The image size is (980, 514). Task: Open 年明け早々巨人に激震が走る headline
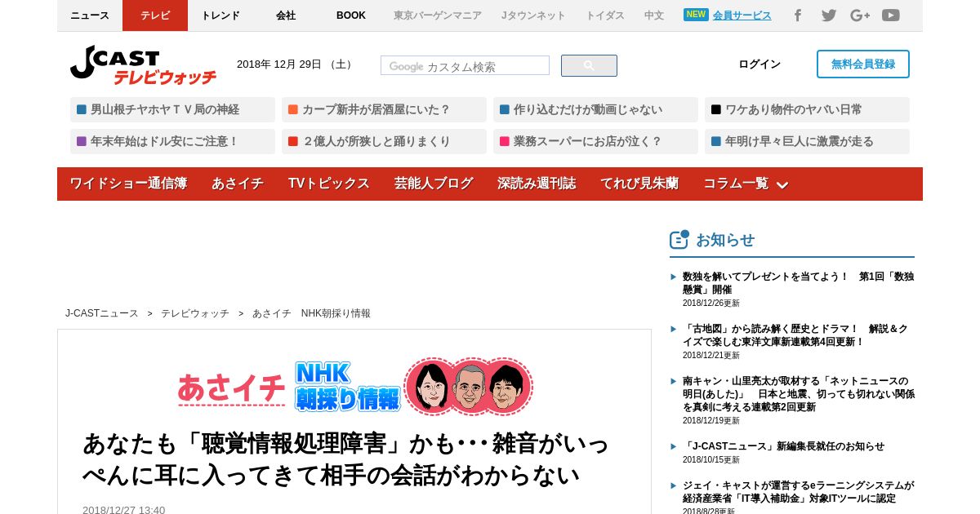(x=807, y=141)
